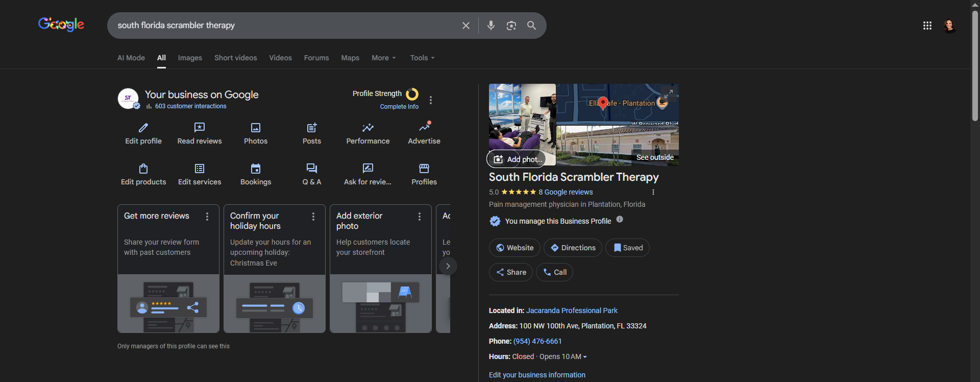Open the business interior photo thumbnail
The height and width of the screenshot is (382, 980).
tap(522, 125)
